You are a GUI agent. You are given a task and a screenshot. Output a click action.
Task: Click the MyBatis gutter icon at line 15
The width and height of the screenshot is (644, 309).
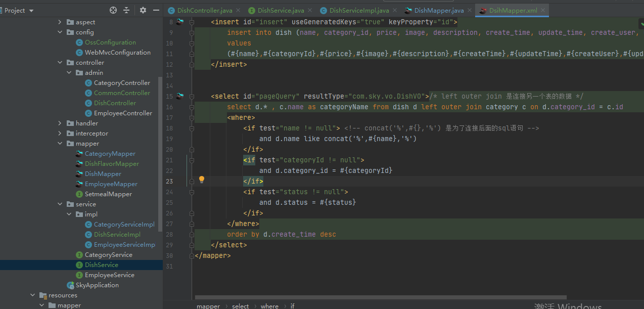[x=179, y=96]
